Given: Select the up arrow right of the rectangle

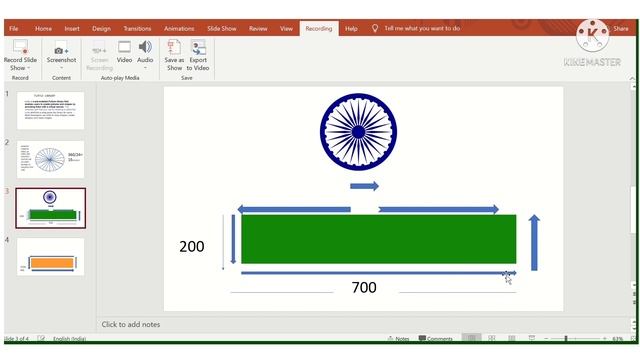Looking at the screenshot, I should pyautogui.click(x=534, y=242).
